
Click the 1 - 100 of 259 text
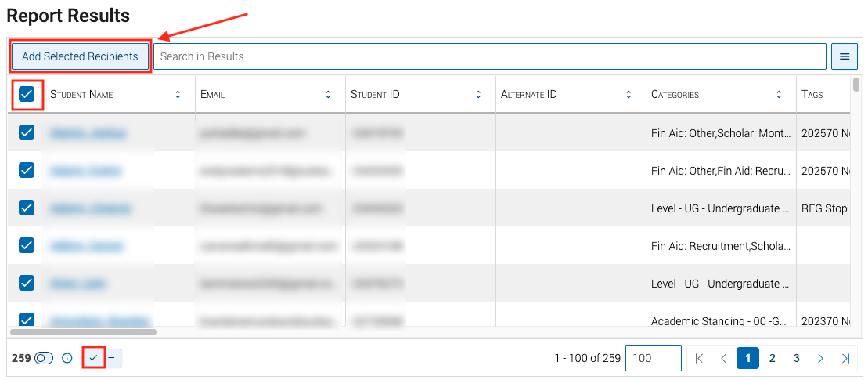[x=587, y=358]
